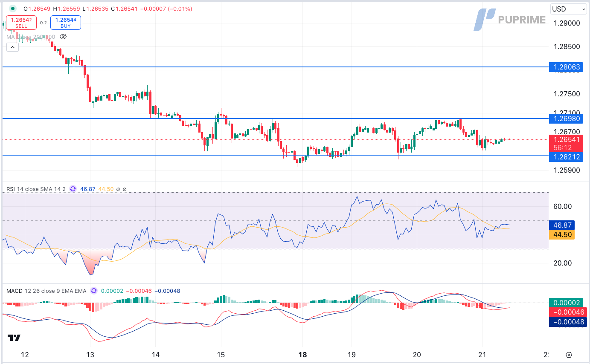Image resolution: width=590 pixels, height=364 pixels.
Task: Click date 15 on time axis
Action: pos(221,355)
